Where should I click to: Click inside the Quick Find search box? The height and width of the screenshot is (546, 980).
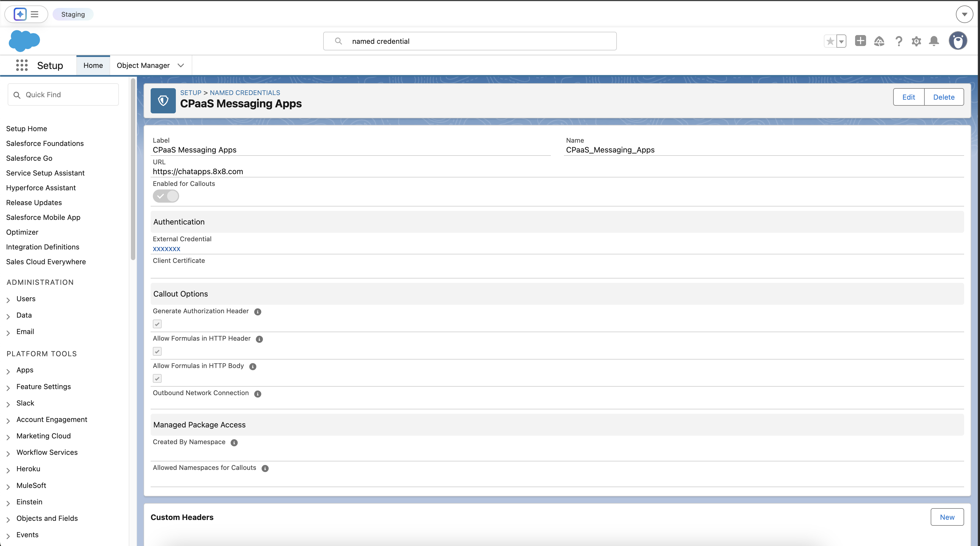pyautogui.click(x=63, y=94)
